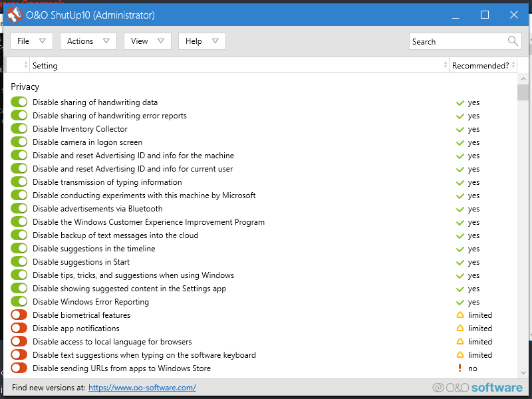The height and width of the screenshot is (399, 532).
Task: Click the checkmark icon for Inventory Collector row
Action: [x=460, y=129]
